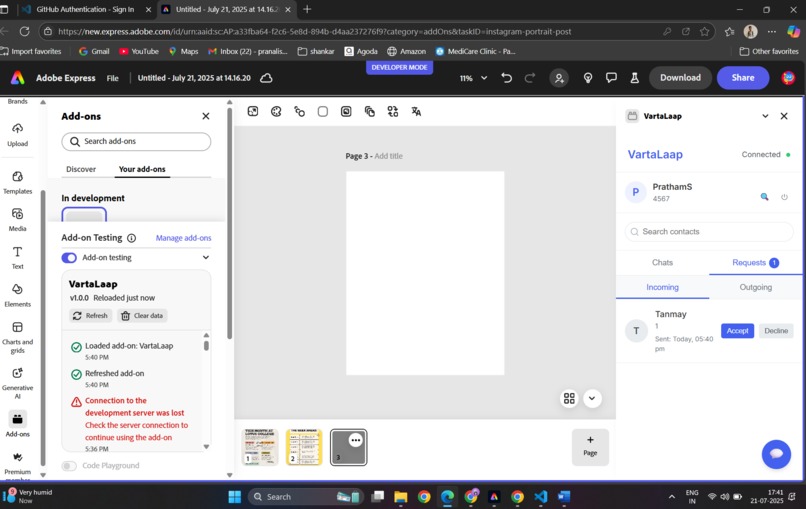Click the Search add-ons field
The image size is (806, 509).
(136, 141)
